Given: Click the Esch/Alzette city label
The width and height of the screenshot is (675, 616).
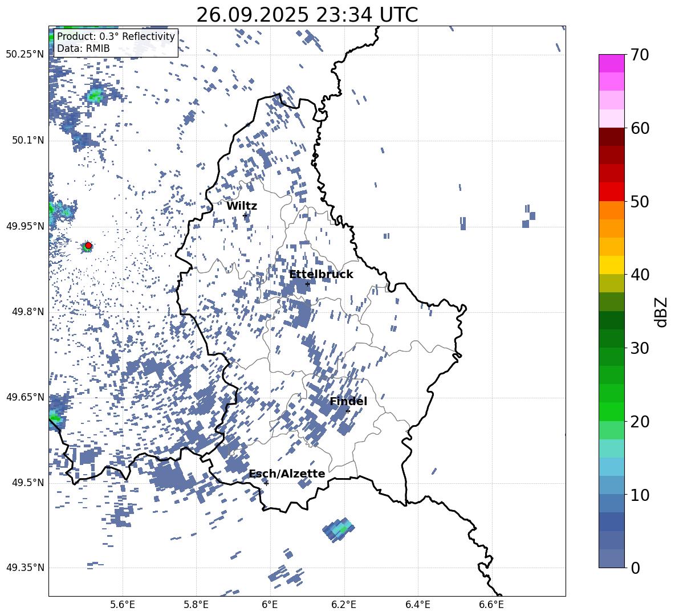Looking at the screenshot, I should click(x=287, y=474).
